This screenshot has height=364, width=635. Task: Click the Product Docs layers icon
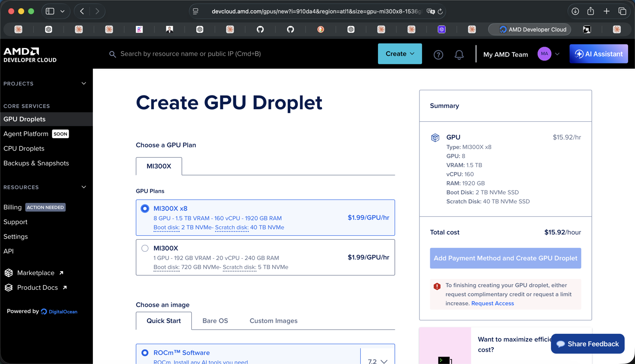coord(9,288)
